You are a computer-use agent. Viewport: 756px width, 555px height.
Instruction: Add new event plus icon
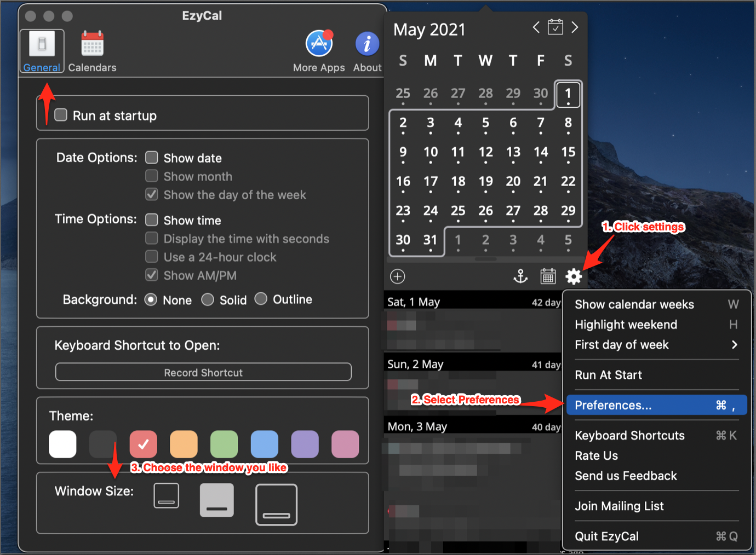tap(398, 276)
